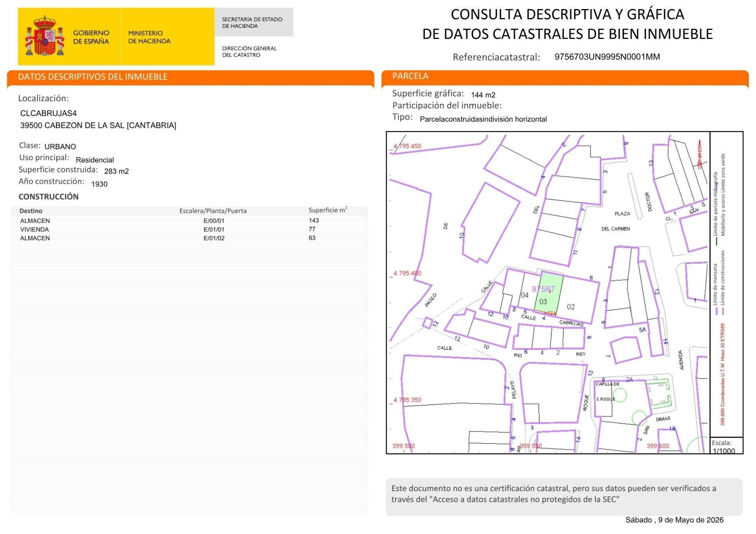Click the 'Escala: 1/1000' scale box

coord(726,446)
